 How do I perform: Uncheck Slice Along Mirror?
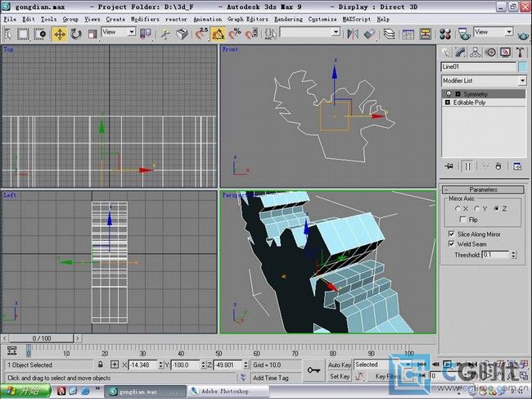click(451, 234)
